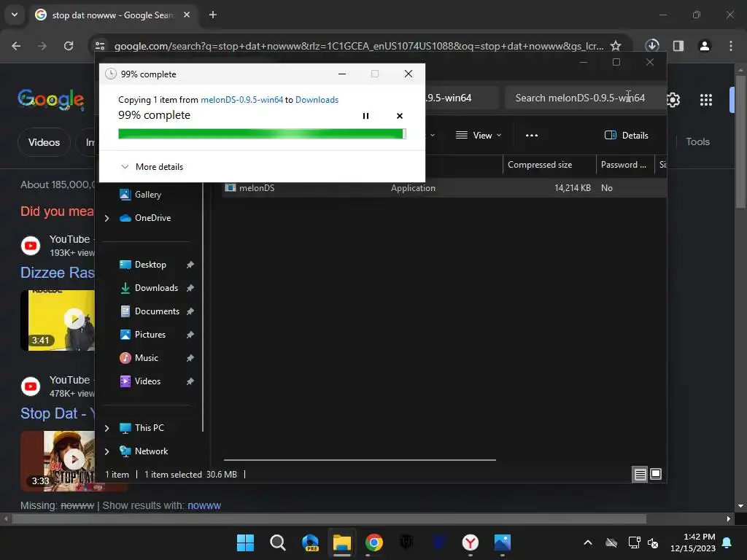Screen dimensions: 747x560
Task: Expand the This PC tree node
Action: pyautogui.click(x=107, y=428)
